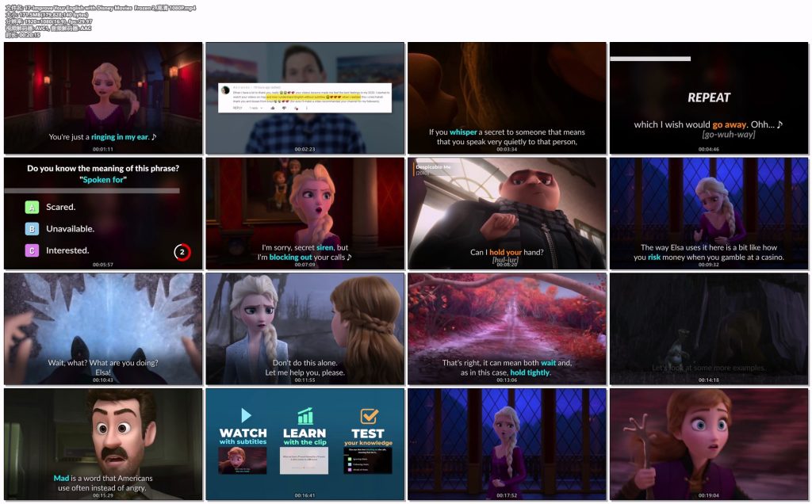Image resolution: width=812 pixels, height=504 pixels.
Task: Click the "Despicable Me" movie label
Action: [x=433, y=167]
